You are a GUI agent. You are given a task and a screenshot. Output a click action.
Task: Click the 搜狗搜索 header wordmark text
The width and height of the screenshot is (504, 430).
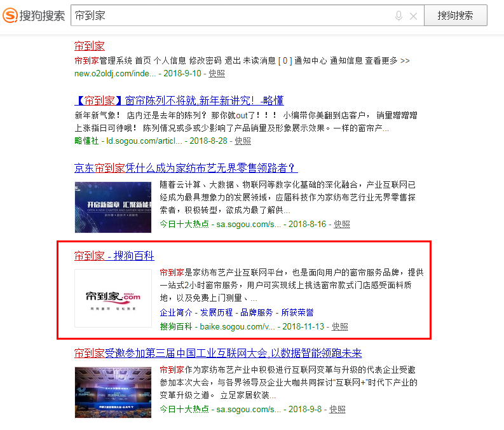(x=42, y=15)
